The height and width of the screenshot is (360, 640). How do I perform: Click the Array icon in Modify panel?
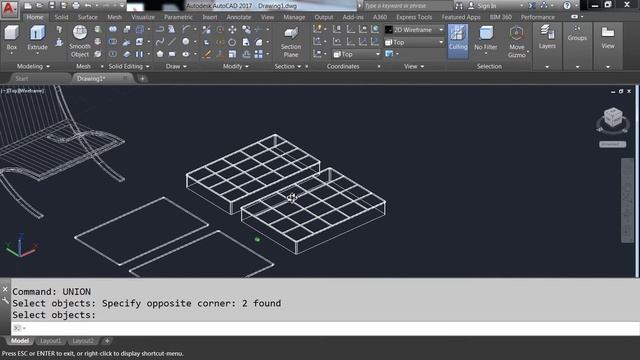pos(258,54)
